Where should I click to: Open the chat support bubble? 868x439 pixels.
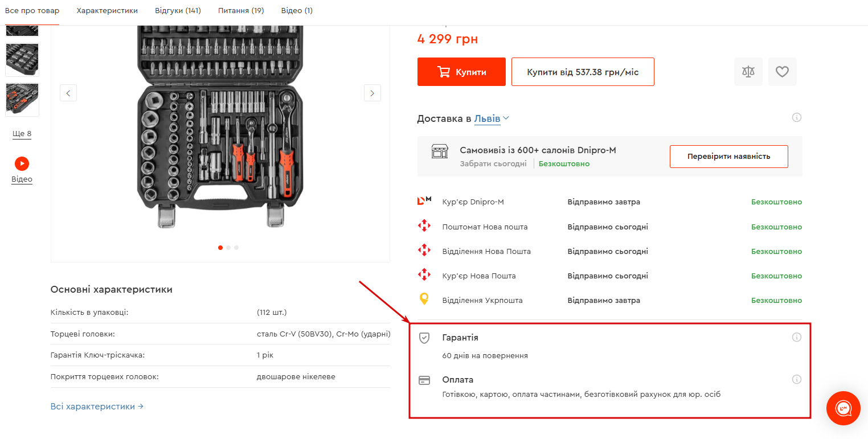(x=843, y=408)
